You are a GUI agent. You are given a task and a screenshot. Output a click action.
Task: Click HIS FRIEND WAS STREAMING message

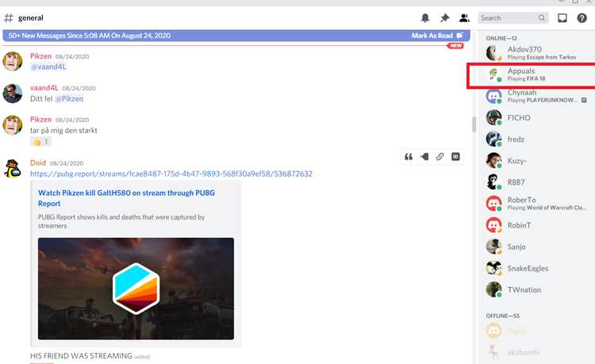point(81,356)
